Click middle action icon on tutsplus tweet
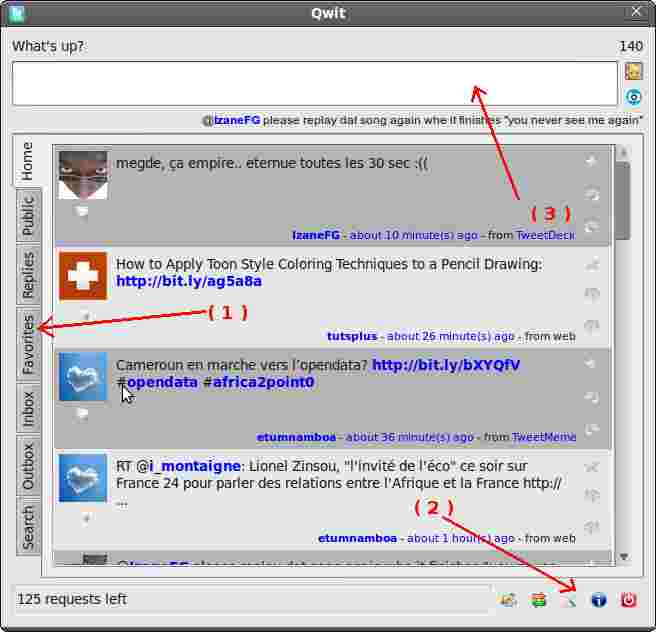 click(x=592, y=294)
